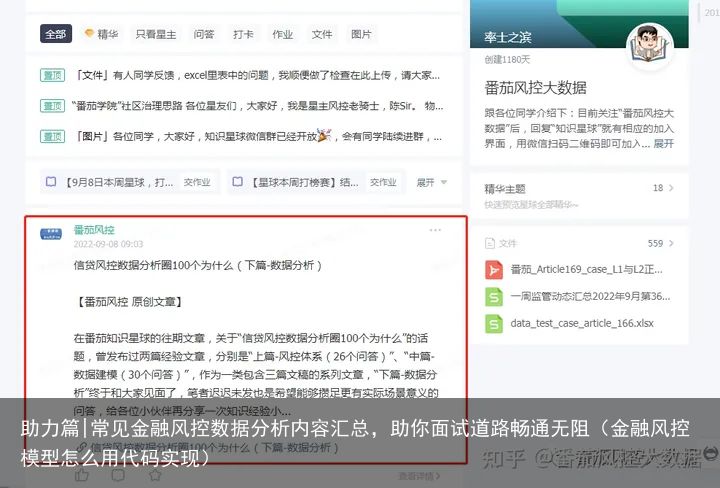Open the 作业 tab
This screenshot has height=488, width=720.
coord(282,34)
